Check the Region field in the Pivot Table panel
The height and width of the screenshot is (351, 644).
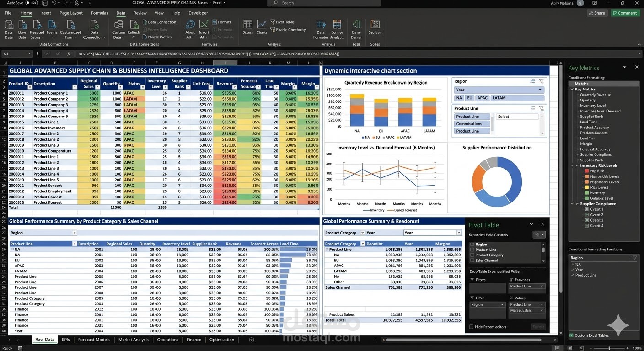point(472,244)
